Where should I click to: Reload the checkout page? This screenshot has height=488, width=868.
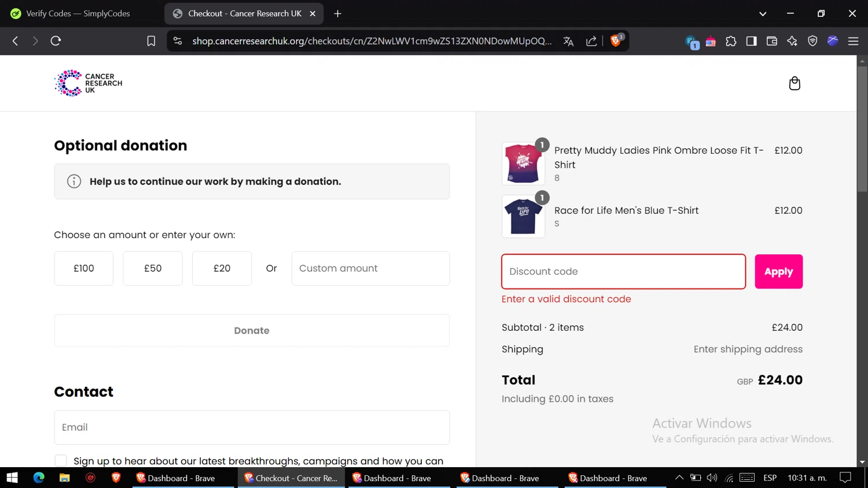[56, 41]
